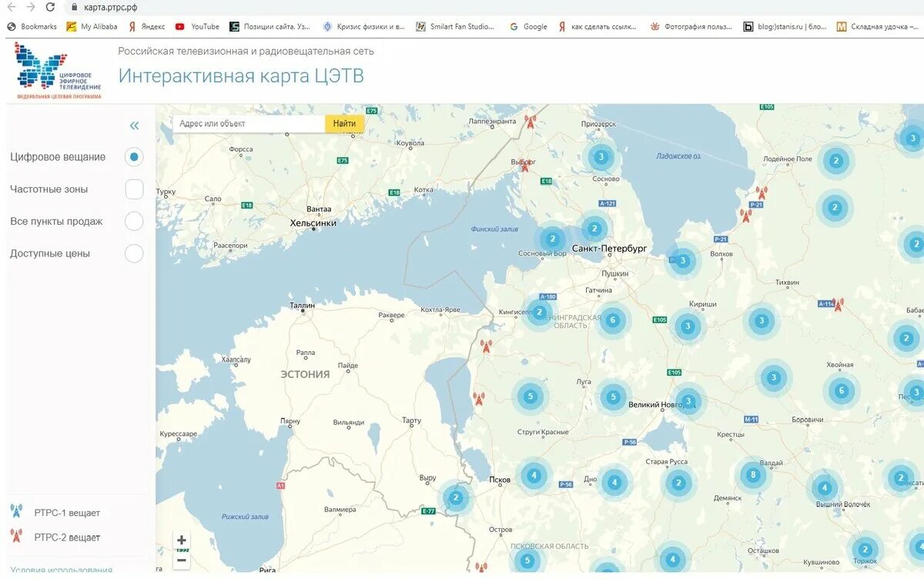Click the red РТРС-2 вещает tower icon

coord(16,536)
